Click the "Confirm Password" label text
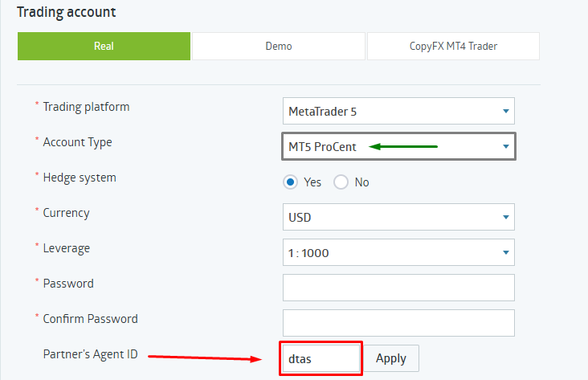Viewport: 588px width, 380px height. point(90,319)
